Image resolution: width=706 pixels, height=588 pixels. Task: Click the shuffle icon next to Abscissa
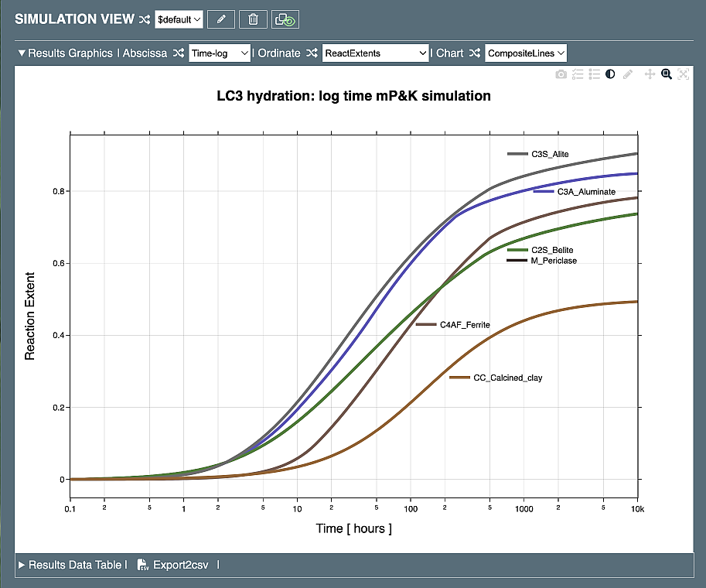(179, 53)
